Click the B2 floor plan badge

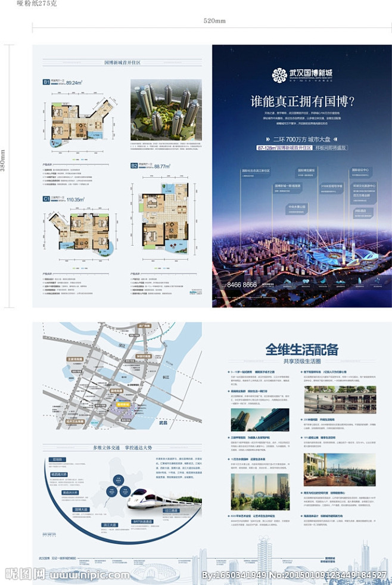click(134, 166)
